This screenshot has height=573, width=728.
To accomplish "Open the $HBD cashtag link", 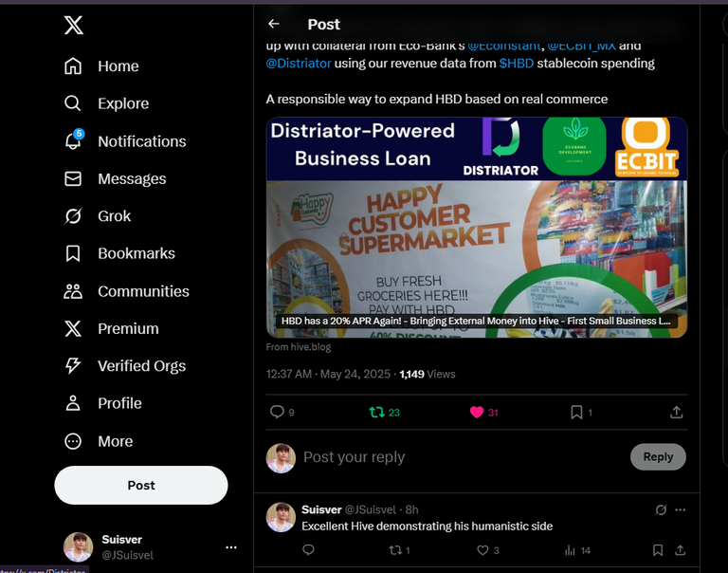I will (517, 64).
